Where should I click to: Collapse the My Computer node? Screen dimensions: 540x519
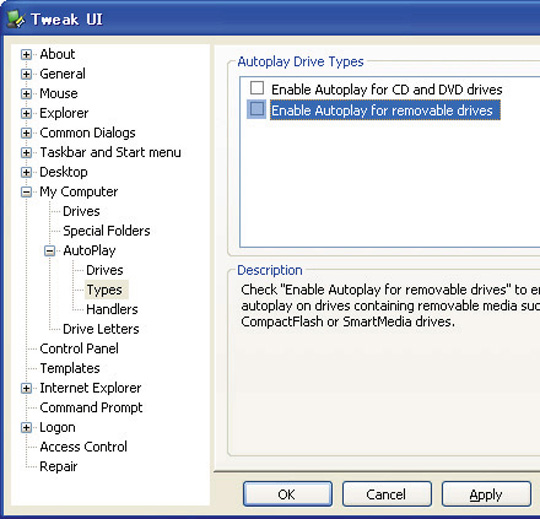tap(26, 192)
